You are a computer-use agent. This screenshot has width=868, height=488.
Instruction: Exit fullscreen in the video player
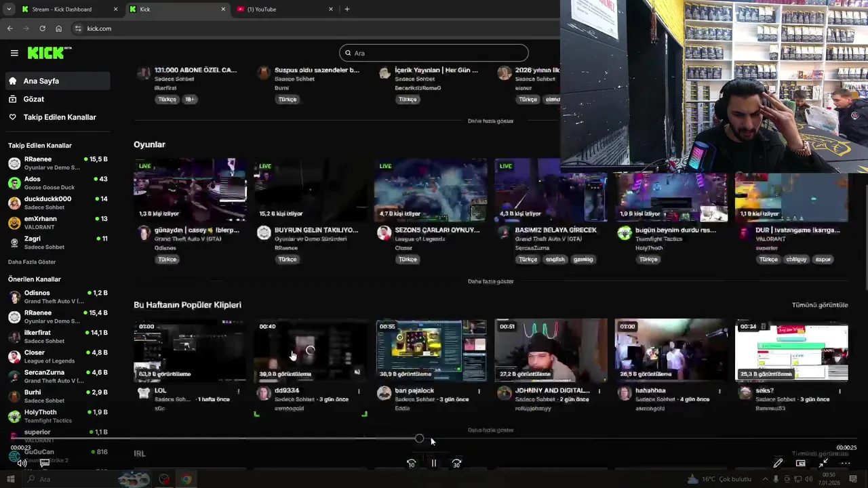(x=823, y=464)
